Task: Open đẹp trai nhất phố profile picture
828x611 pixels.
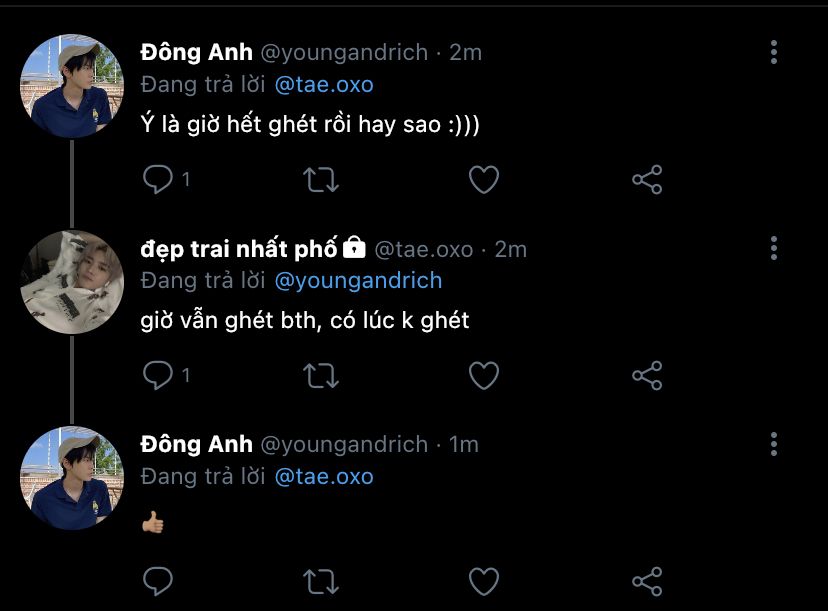Action: (71, 282)
